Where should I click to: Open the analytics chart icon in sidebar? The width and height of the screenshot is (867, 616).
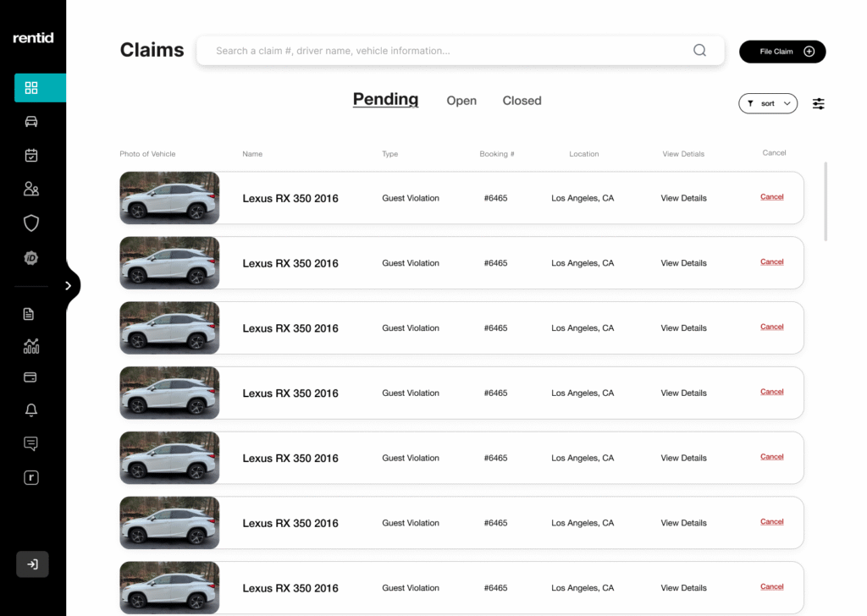[31, 346]
